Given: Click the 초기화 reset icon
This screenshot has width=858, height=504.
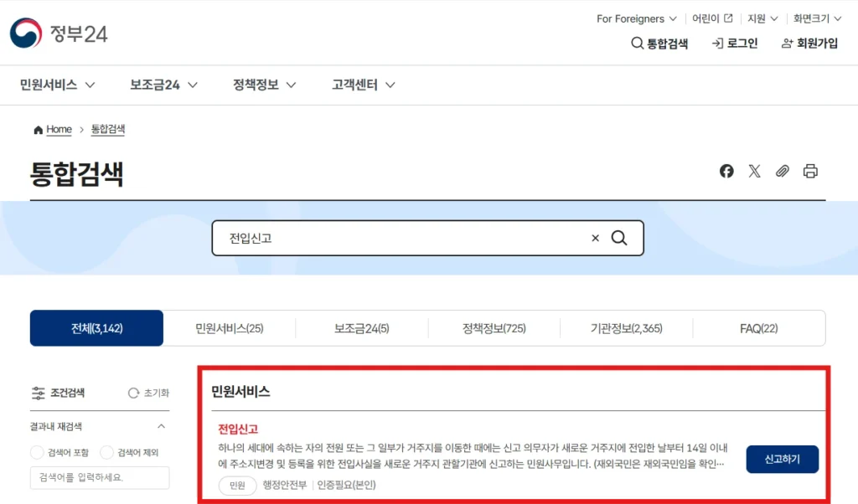Looking at the screenshot, I should (x=134, y=393).
